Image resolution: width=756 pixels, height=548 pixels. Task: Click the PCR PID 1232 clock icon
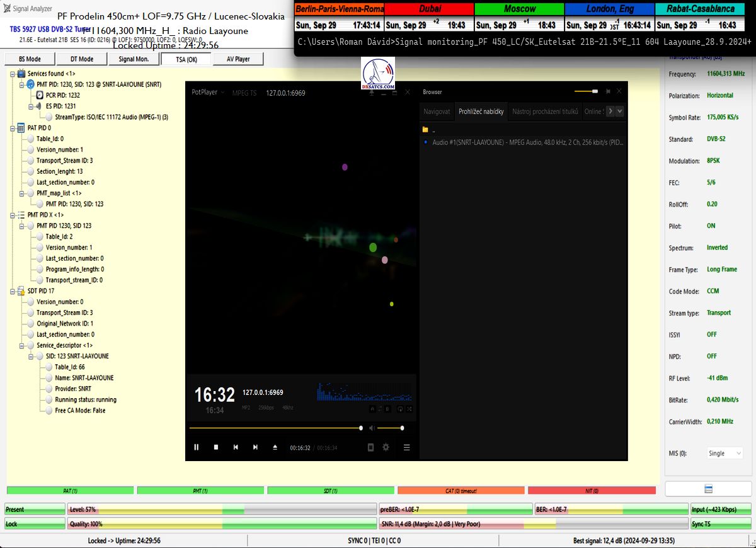pyautogui.click(x=40, y=95)
